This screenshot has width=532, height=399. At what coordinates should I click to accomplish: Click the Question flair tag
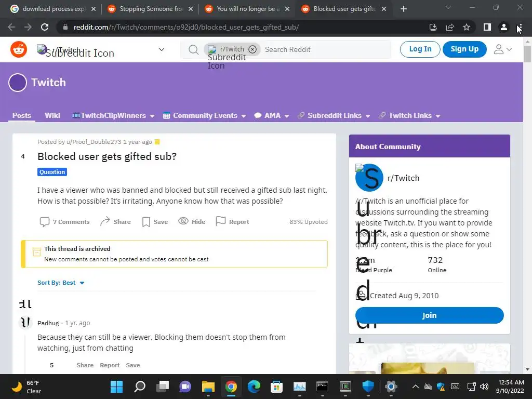pos(52,172)
